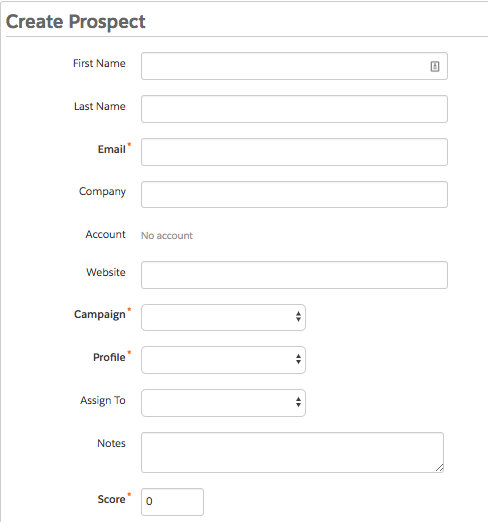Screen dimensions: 488x522
Task: Click the Account label
Action: tap(106, 234)
